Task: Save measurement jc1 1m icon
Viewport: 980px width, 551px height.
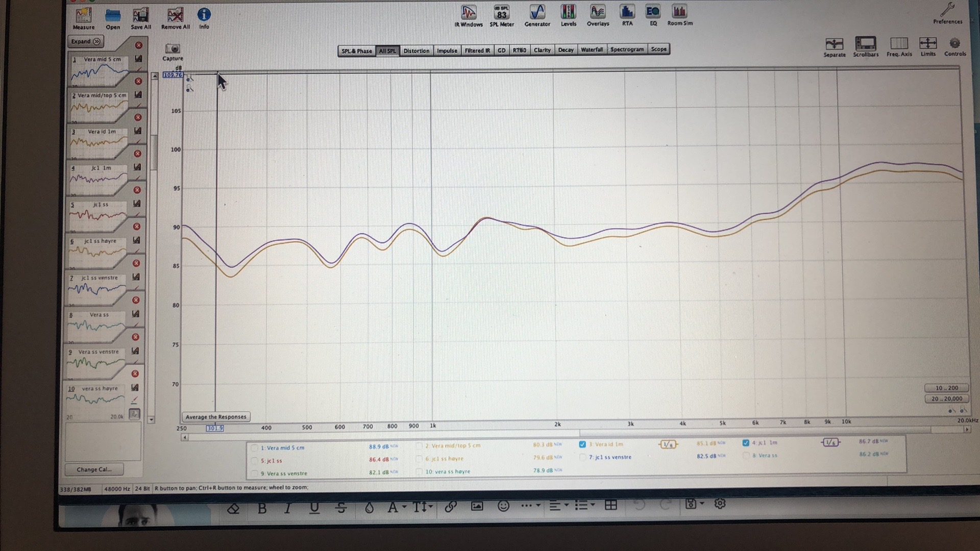Action: tap(137, 167)
